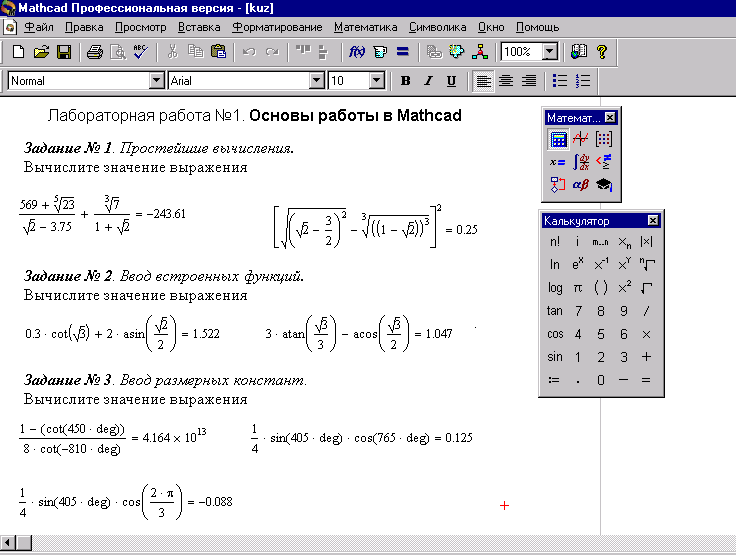Print the worksheet using the printer icon
The width and height of the screenshot is (736, 555).
pos(94,52)
